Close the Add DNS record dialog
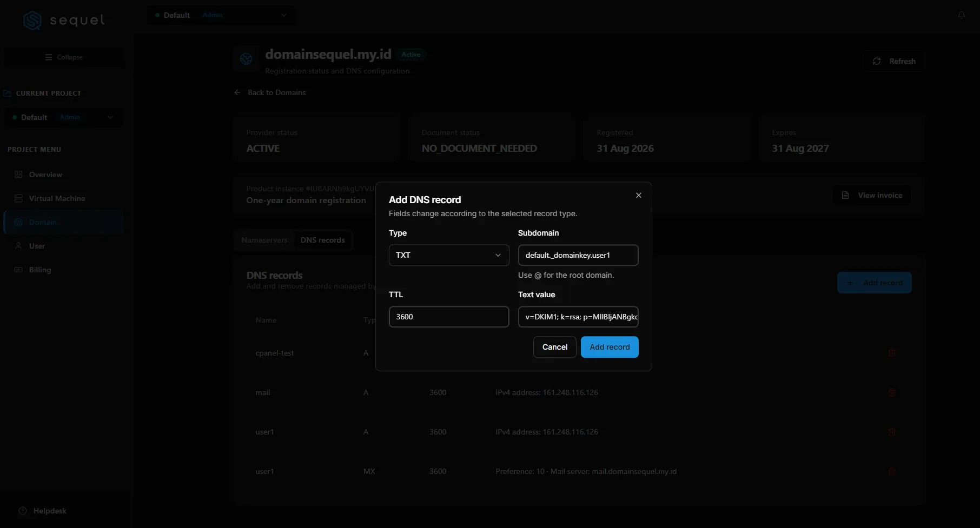 coord(639,195)
